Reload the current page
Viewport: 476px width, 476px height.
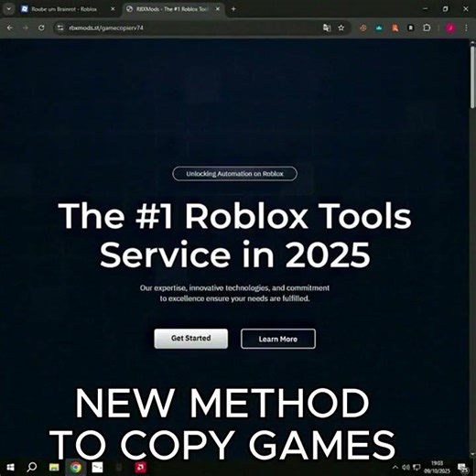coord(41,27)
